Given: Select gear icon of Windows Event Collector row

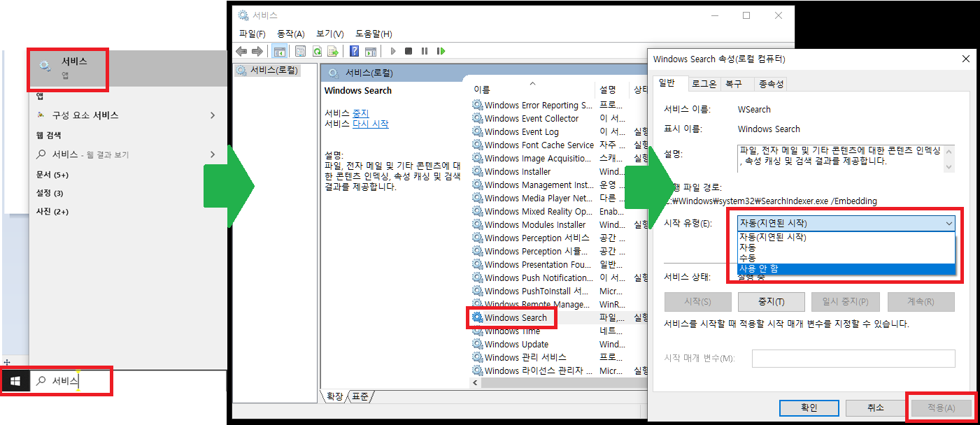Looking at the screenshot, I should (x=478, y=119).
